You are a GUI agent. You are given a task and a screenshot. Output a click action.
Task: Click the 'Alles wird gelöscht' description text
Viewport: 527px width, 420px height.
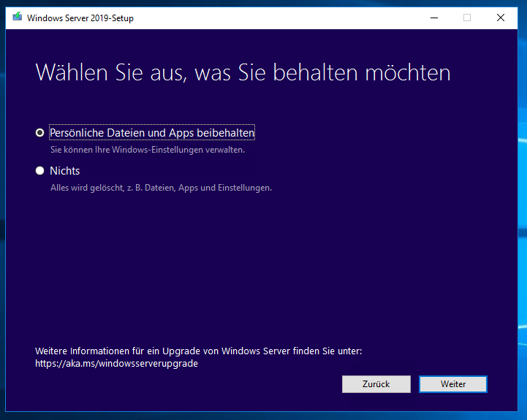161,188
